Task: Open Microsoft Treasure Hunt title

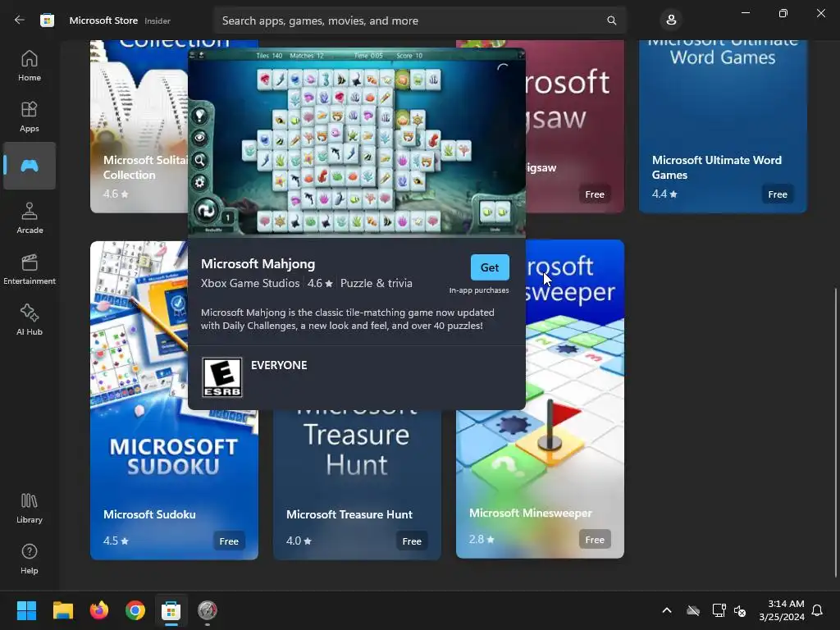Action: click(349, 514)
